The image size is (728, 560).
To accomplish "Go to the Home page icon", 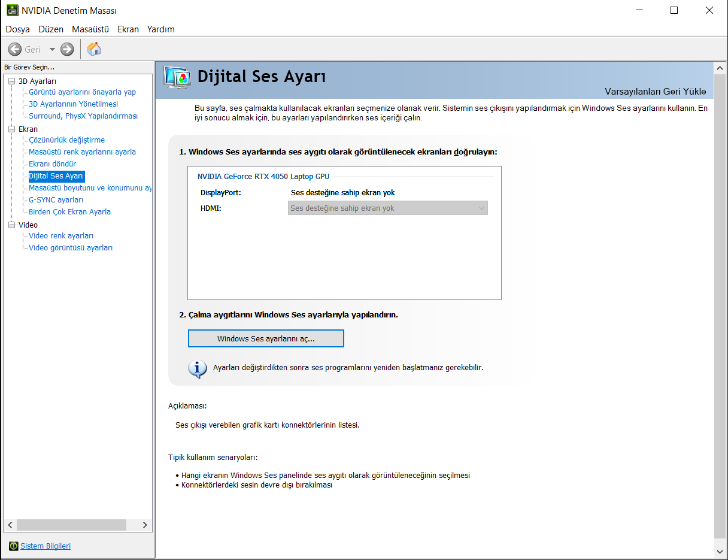I will point(94,49).
